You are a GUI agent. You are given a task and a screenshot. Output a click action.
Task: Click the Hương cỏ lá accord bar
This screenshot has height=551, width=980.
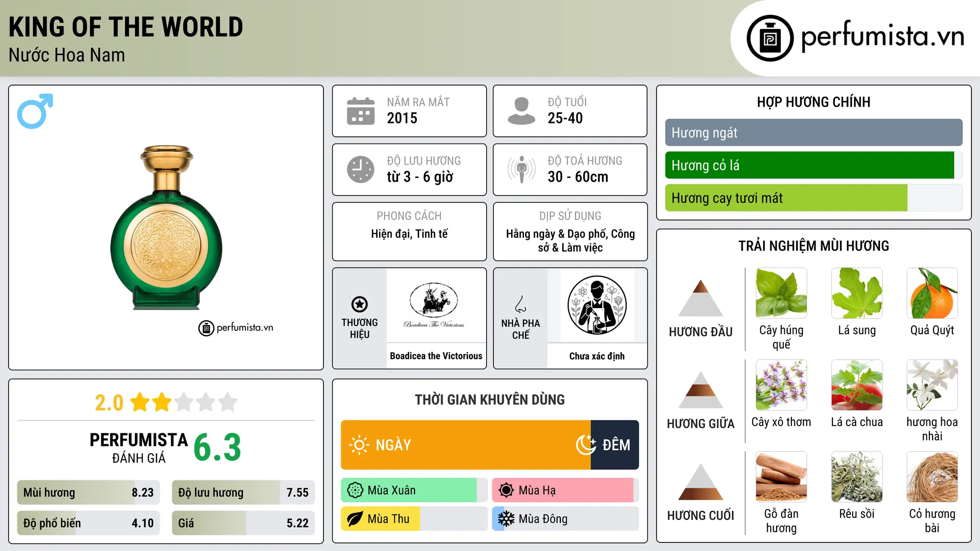(814, 165)
